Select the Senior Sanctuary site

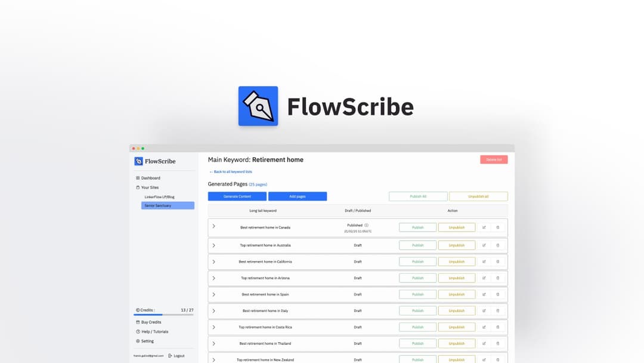point(159,205)
